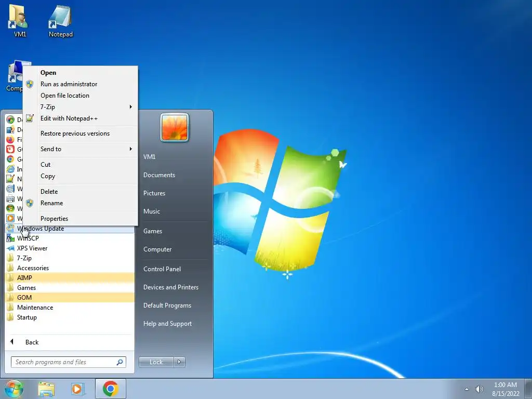
Task: Go Back to the main Start menu
Action: [70, 342]
